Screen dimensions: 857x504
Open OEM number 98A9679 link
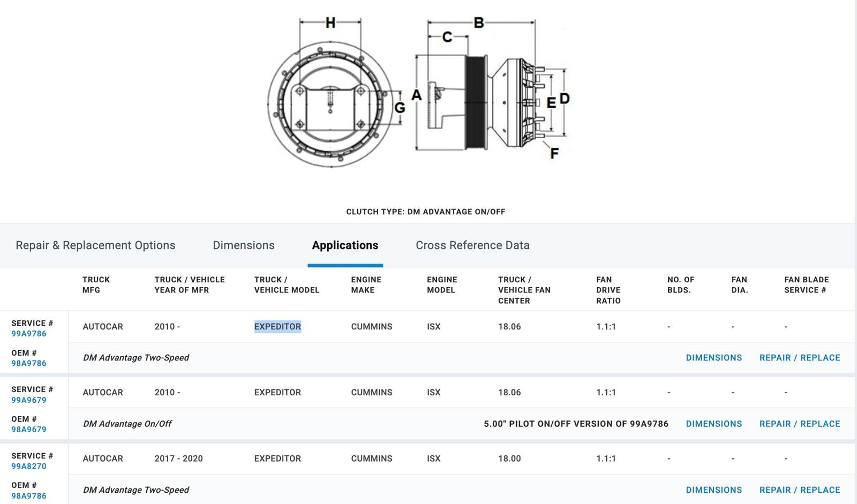(29, 430)
